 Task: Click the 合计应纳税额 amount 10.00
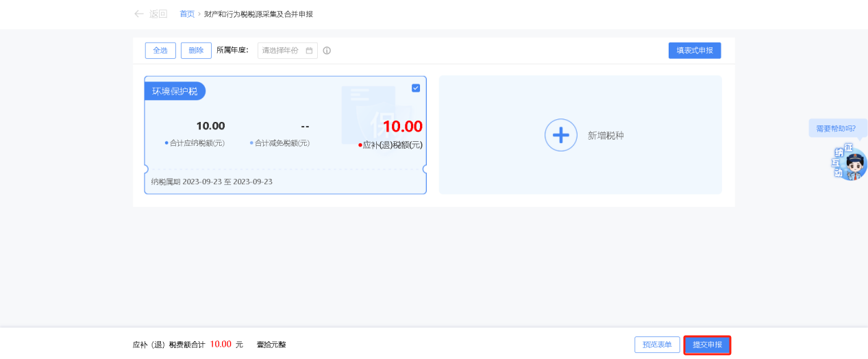(210, 126)
